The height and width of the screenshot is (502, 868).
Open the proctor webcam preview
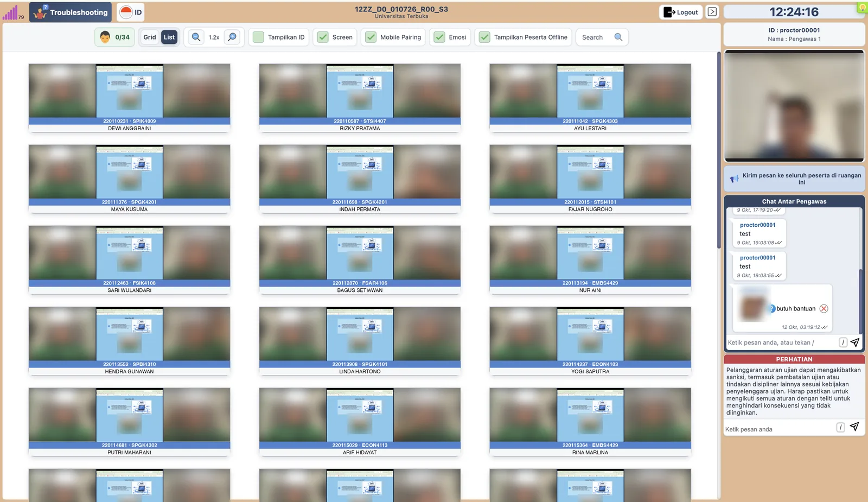(x=794, y=106)
